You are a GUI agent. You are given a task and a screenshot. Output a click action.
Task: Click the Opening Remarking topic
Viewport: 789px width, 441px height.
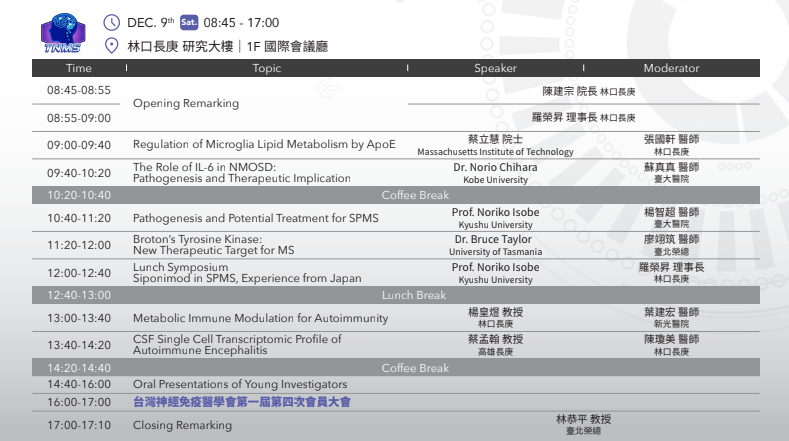point(186,103)
